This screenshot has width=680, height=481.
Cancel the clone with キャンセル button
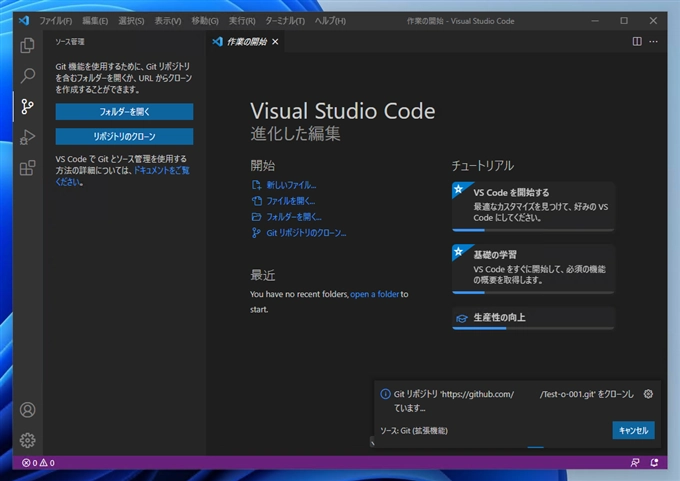(633, 430)
